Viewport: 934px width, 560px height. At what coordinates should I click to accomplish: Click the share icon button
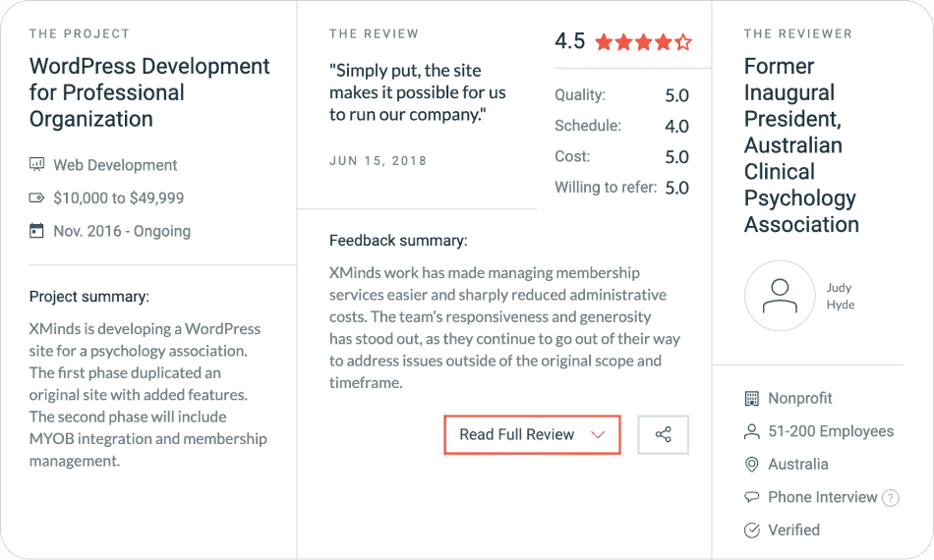click(663, 434)
